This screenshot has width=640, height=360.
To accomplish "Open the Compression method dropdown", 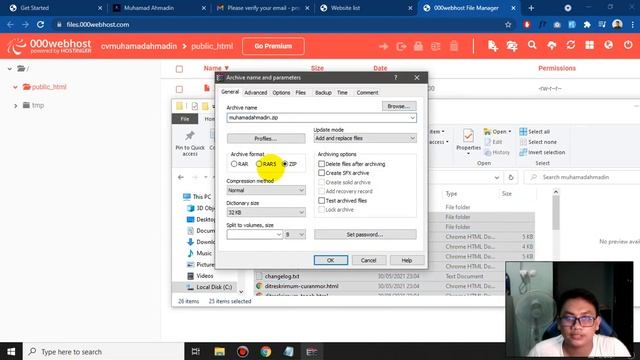I will pyautogui.click(x=301, y=190).
